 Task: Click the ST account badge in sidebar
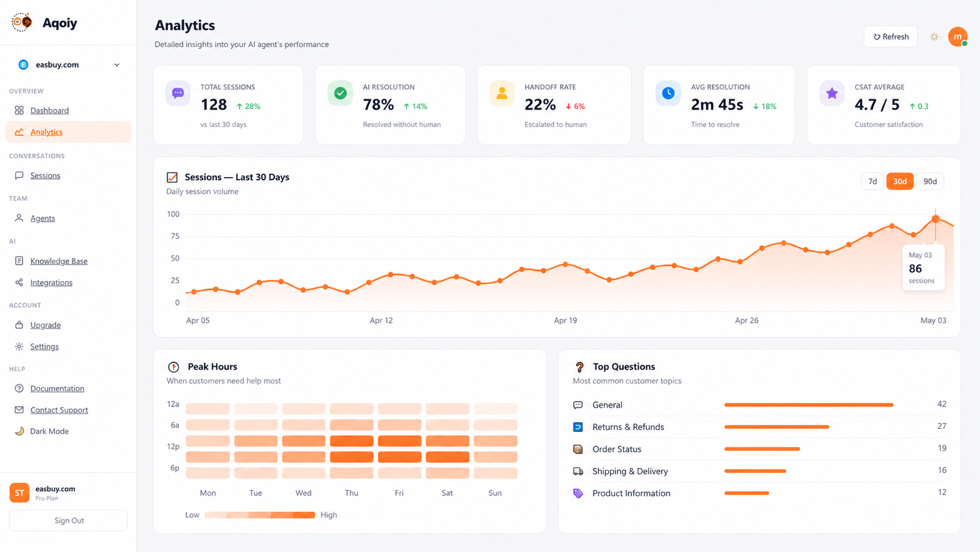[x=19, y=493]
